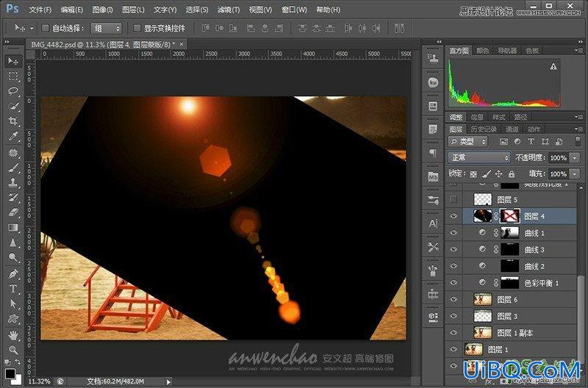Select the Quick Selection tool
This screenshot has width=588, height=388.
pyautogui.click(x=13, y=106)
